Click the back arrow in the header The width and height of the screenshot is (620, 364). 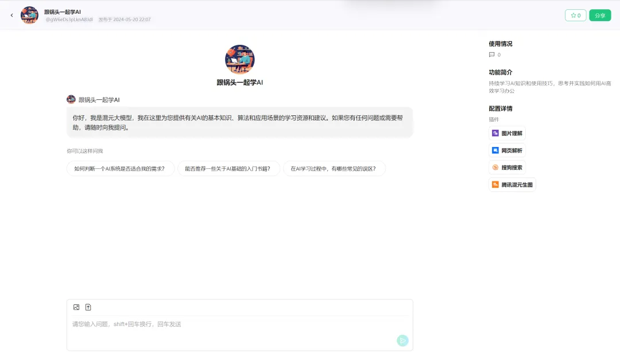point(11,16)
